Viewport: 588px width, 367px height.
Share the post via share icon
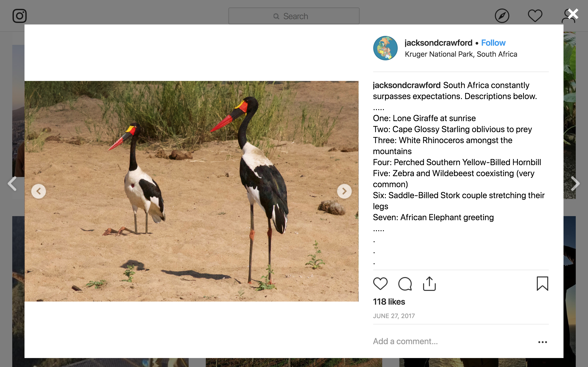point(429,283)
